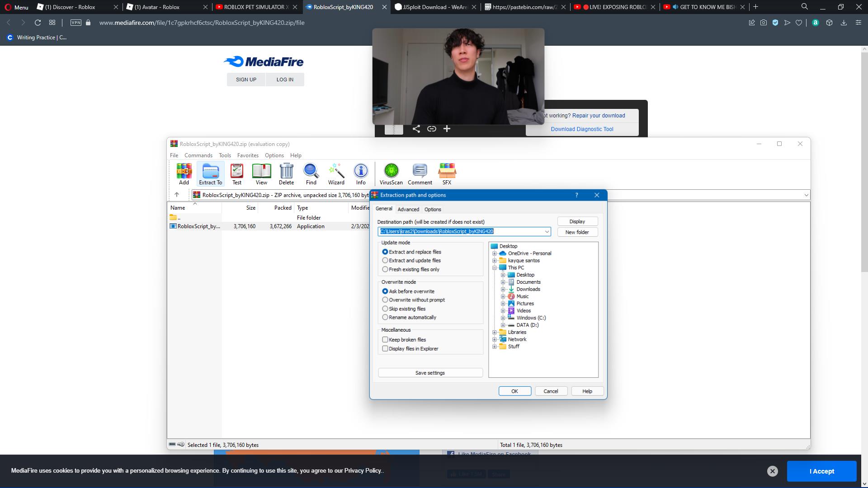Launch the Wizard toolbar icon
The image size is (868, 488).
click(x=336, y=174)
